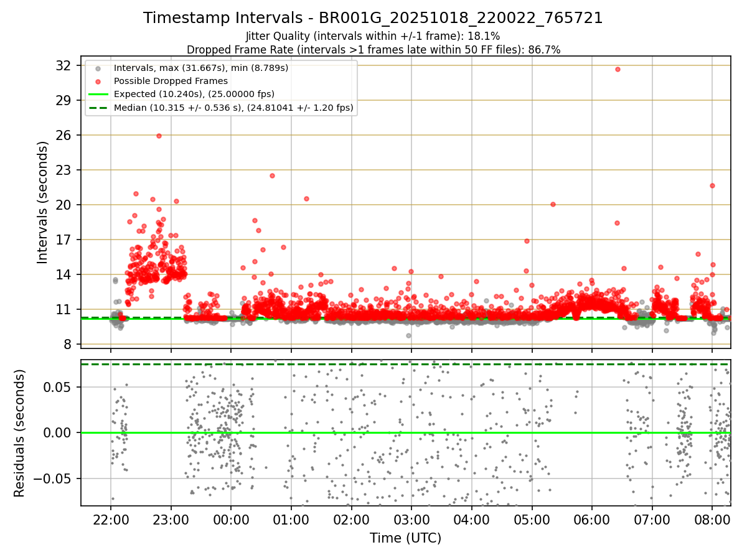The width and height of the screenshot is (747, 560).
Task: Click the gray marker beside the Intervals legend entry
Action: 97,68
